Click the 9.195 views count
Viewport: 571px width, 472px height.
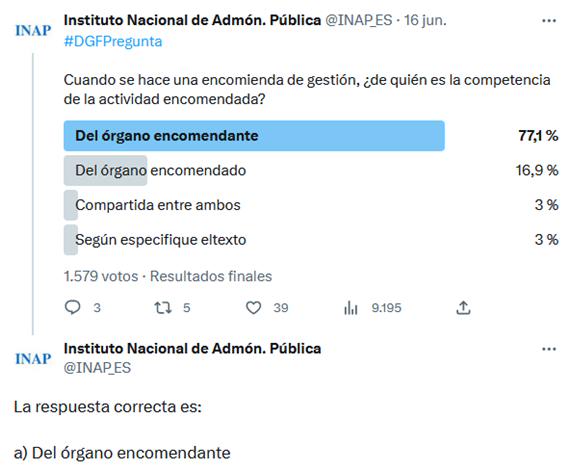point(386,308)
